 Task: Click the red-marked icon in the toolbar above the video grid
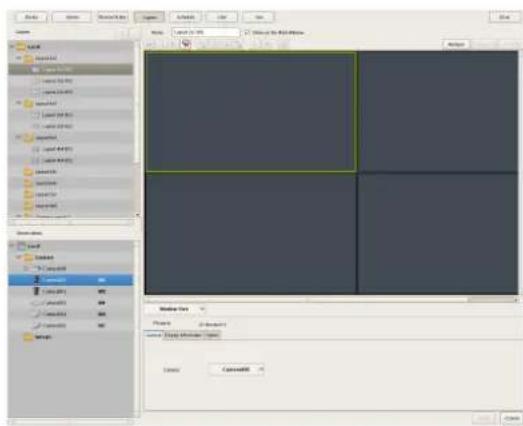click(186, 44)
